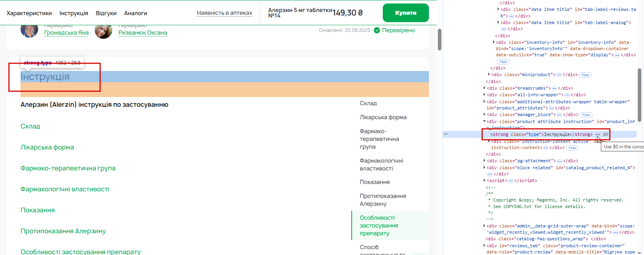Click flex badge on manager_block node

[x=586, y=115]
